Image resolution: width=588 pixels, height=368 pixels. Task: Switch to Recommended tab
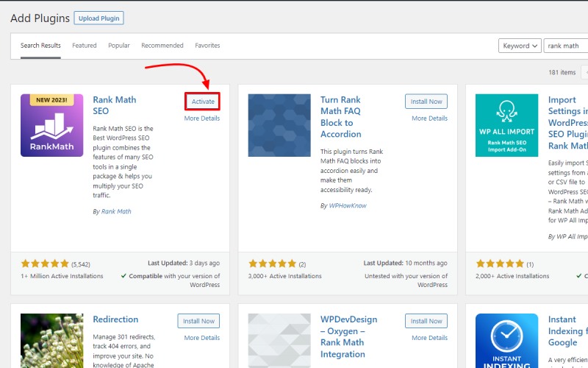coord(162,46)
